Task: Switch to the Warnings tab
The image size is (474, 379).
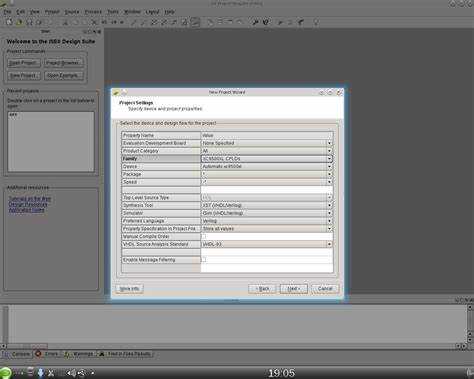Action: click(79, 354)
